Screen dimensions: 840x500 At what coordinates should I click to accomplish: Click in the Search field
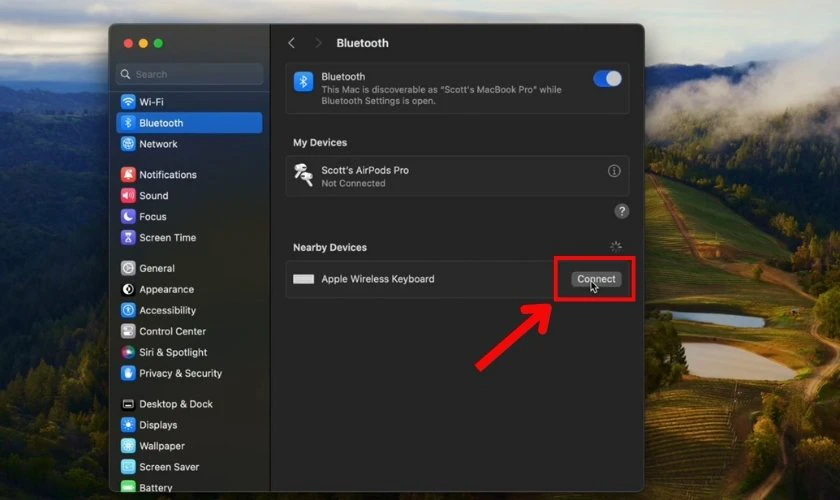pos(189,74)
